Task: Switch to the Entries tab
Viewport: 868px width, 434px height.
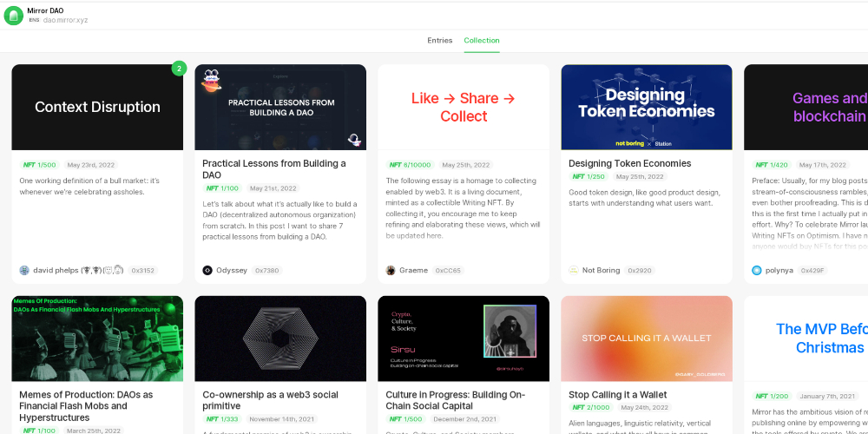Action: 439,41
